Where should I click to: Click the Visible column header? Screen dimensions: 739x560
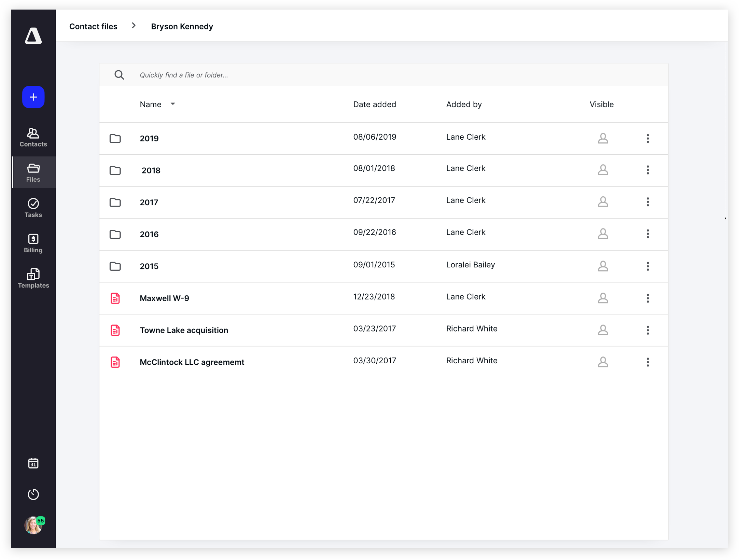pyautogui.click(x=601, y=104)
